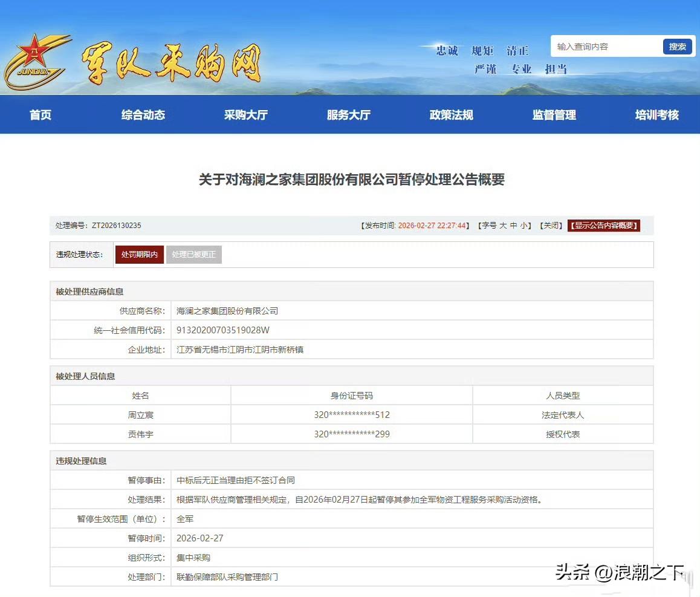Select the 处理已被更正 status tab
700x597 pixels.
click(194, 255)
